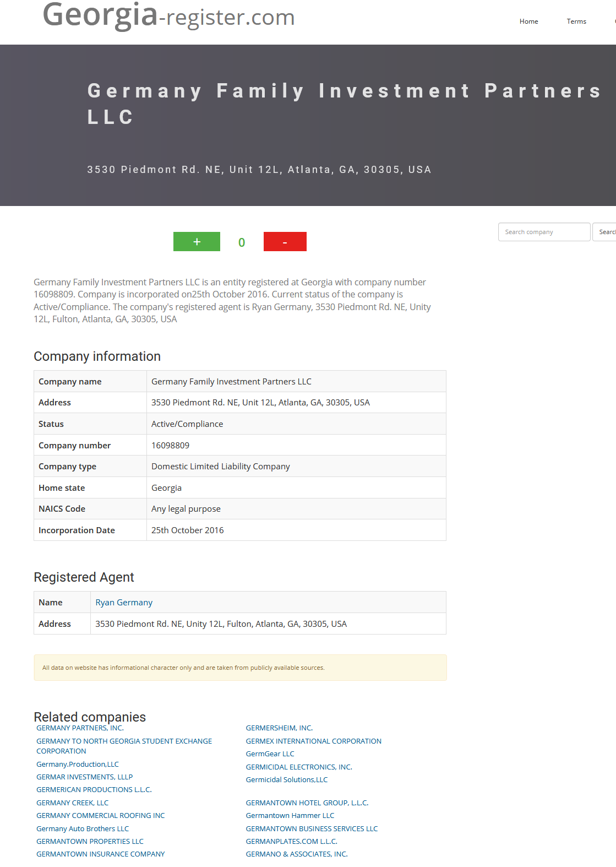This screenshot has height=867, width=616.
Task: Open GERMANTOWN BUSINESS SERVICES LLC link
Action: pos(312,829)
